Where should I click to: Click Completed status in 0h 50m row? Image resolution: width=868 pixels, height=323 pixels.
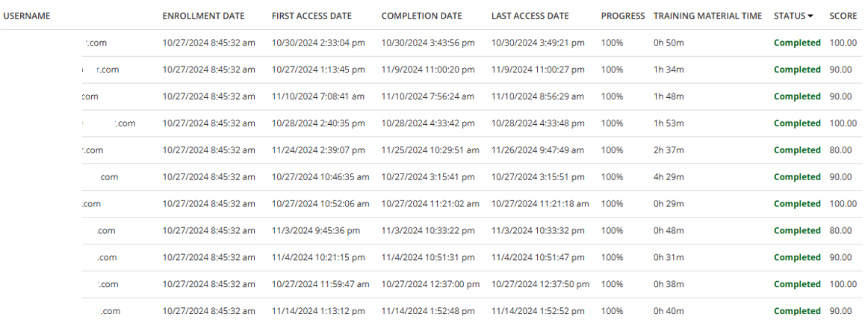[797, 43]
